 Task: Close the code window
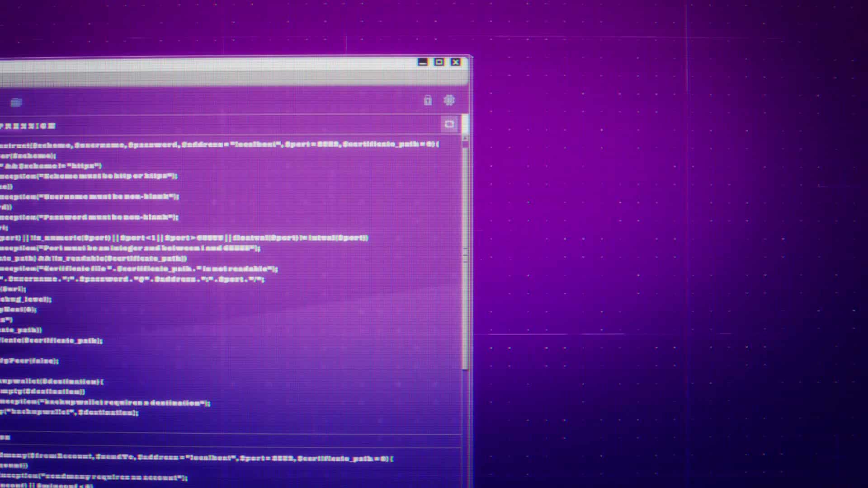click(456, 62)
